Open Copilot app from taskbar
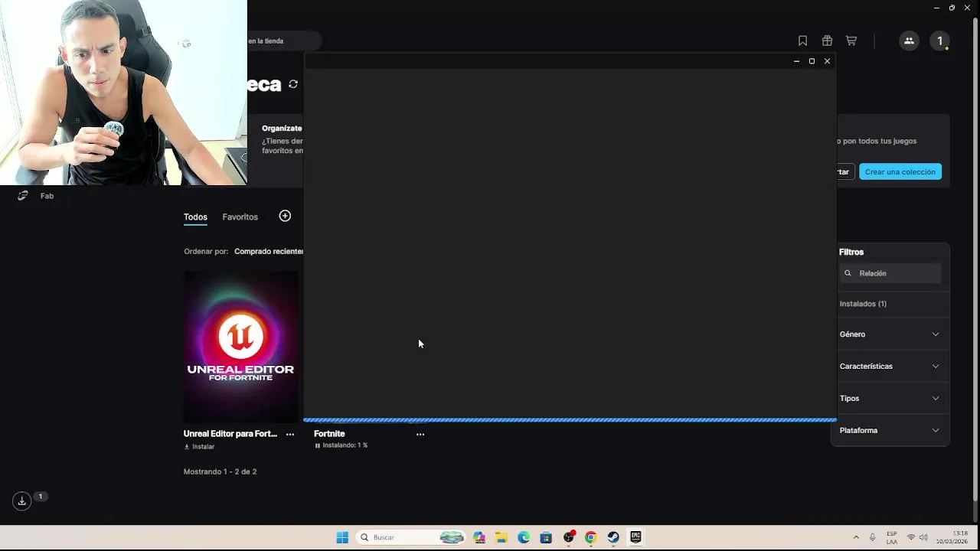 (x=479, y=537)
